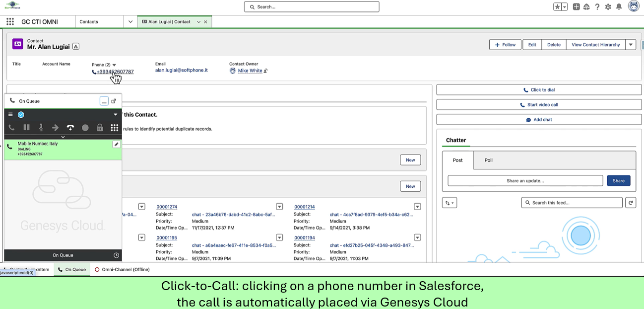
Task: Click the hang up call icon in softphone
Action: coord(70,128)
